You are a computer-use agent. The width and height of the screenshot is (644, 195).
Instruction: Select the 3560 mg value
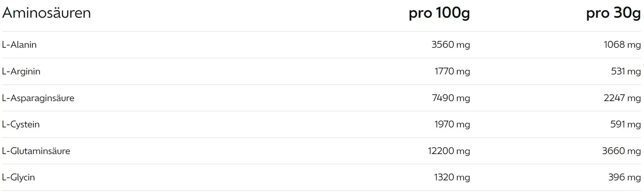(x=451, y=45)
